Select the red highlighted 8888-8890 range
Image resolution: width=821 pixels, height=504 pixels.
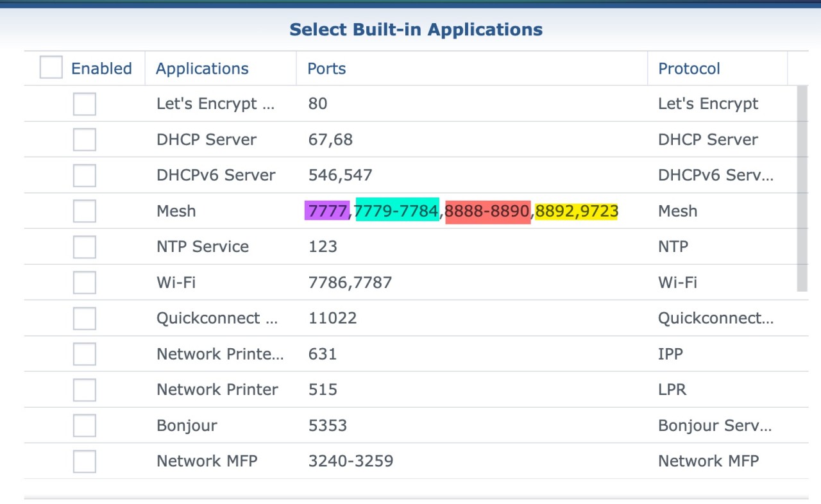[x=487, y=211]
